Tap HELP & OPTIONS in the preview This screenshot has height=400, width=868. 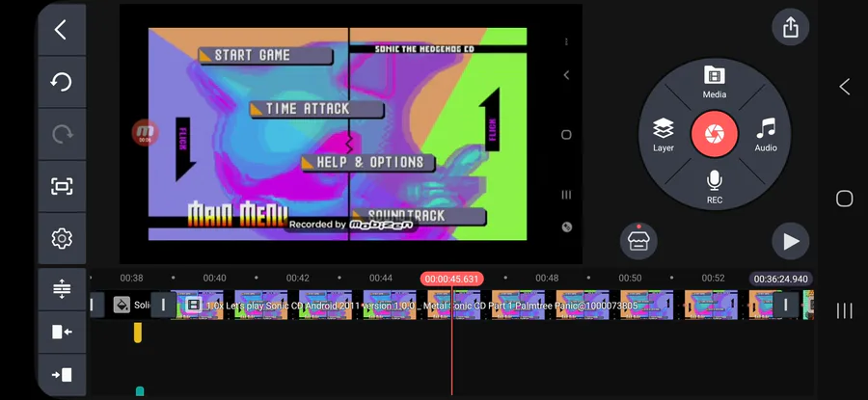[x=368, y=163]
